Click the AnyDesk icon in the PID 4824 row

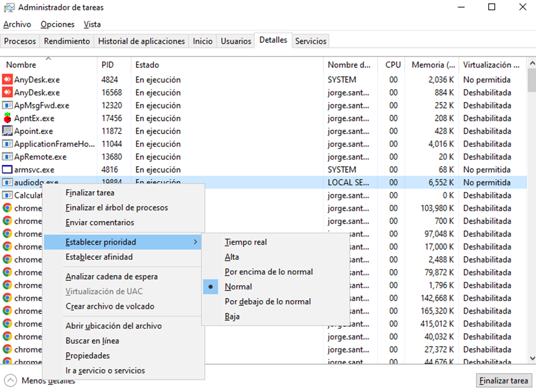click(x=7, y=80)
